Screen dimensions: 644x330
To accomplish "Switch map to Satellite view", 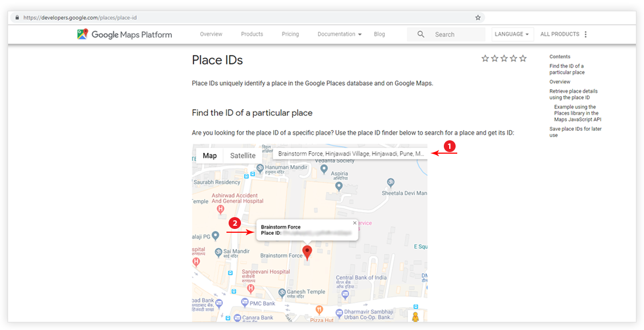I will [x=243, y=156].
